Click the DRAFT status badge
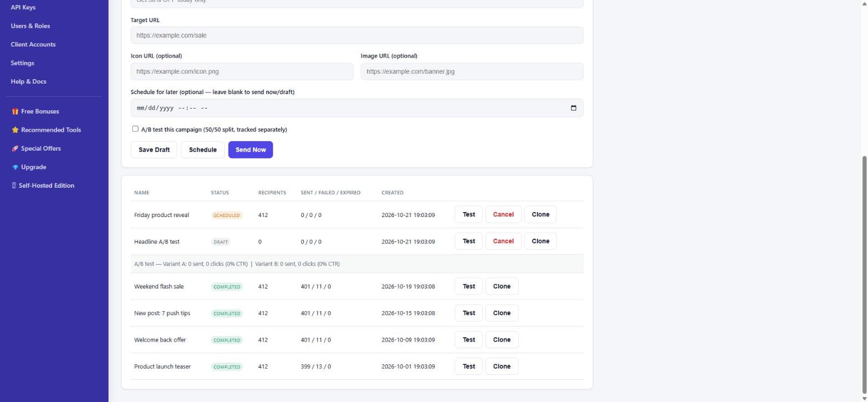 (x=221, y=242)
